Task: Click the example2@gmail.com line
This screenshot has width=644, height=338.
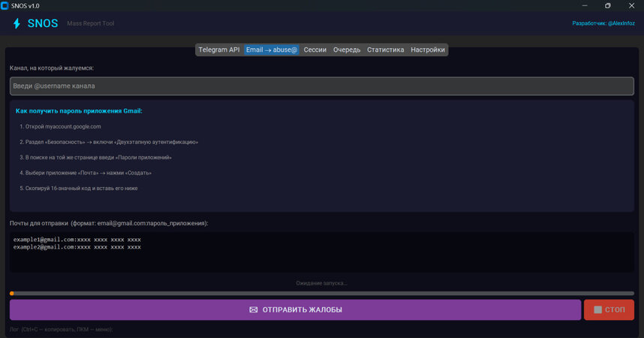Action: [77, 246]
